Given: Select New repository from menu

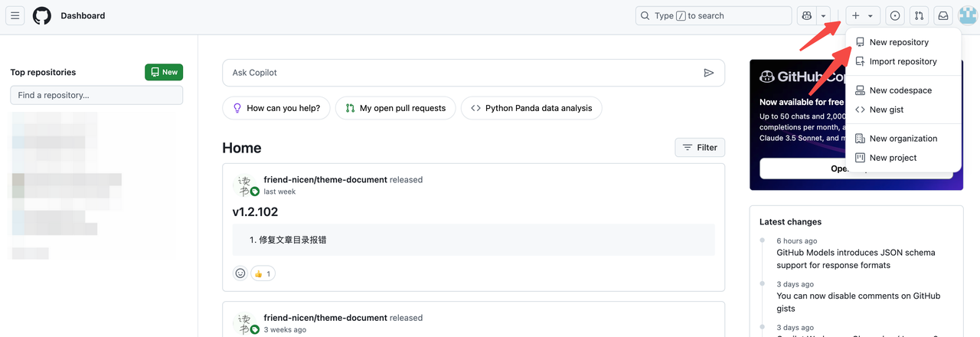Looking at the screenshot, I should (x=899, y=42).
